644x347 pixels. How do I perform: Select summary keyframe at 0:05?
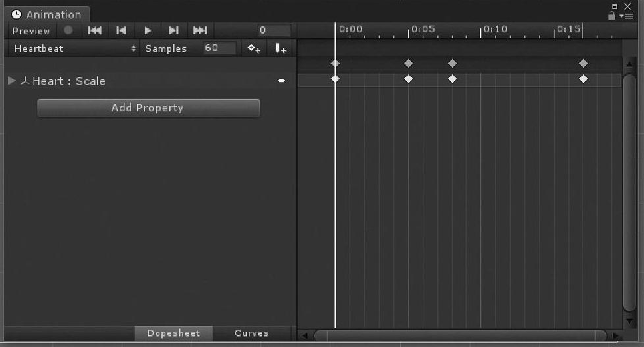click(x=408, y=63)
